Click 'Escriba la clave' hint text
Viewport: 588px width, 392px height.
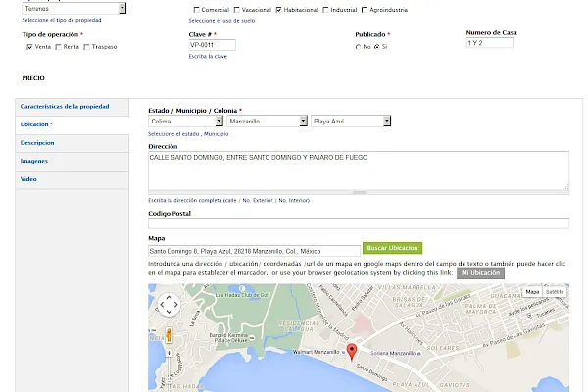(x=208, y=56)
